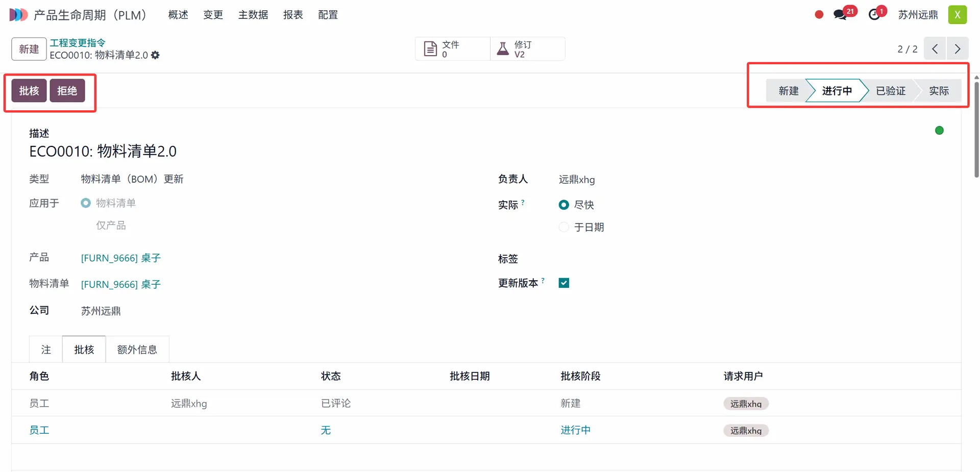Image resolution: width=980 pixels, height=472 pixels.
Task: Click the red recording status dot
Action: click(819, 15)
